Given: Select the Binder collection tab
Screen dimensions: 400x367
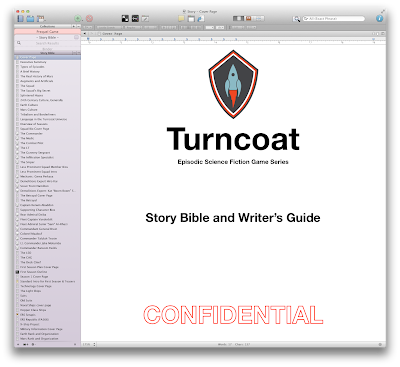Looking at the screenshot, I should click(x=47, y=49).
